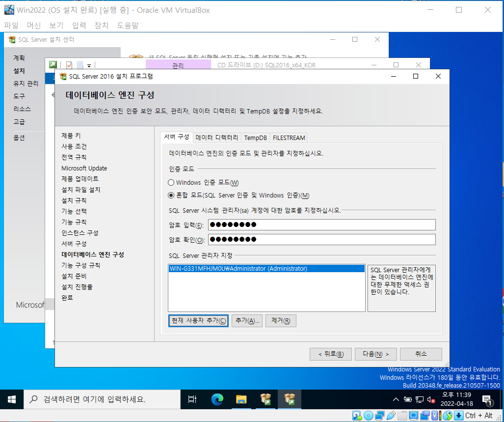Viewport: 504px width, 422px height.
Task: Click 현재 사용자 추가 button
Action: [198, 321]
